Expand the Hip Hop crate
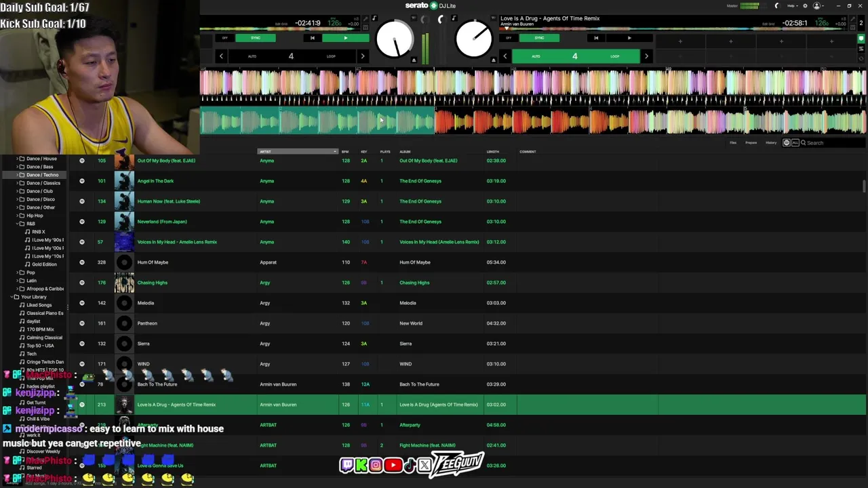The width and height of the screenshot is (868, 488). [16, 216]
